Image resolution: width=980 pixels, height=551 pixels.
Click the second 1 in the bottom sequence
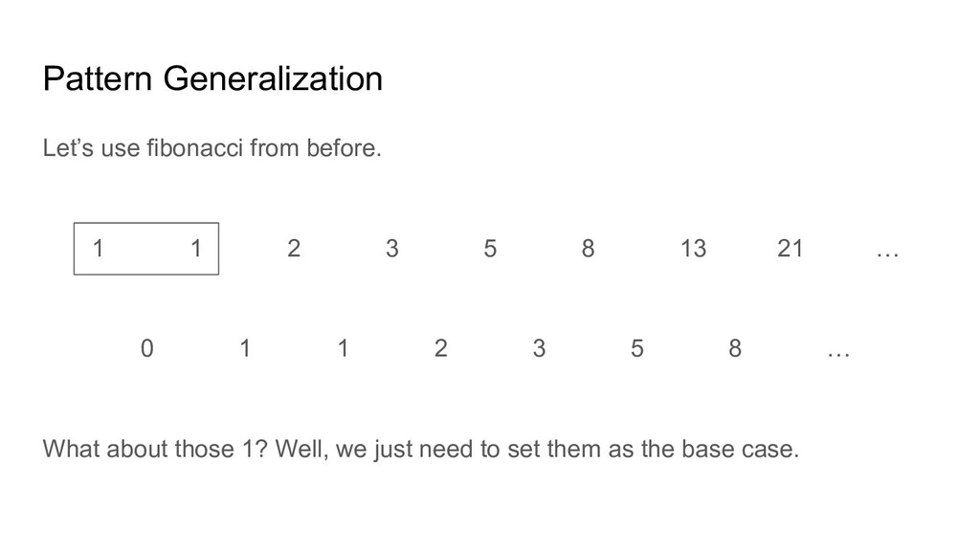(x=343, y=348)
